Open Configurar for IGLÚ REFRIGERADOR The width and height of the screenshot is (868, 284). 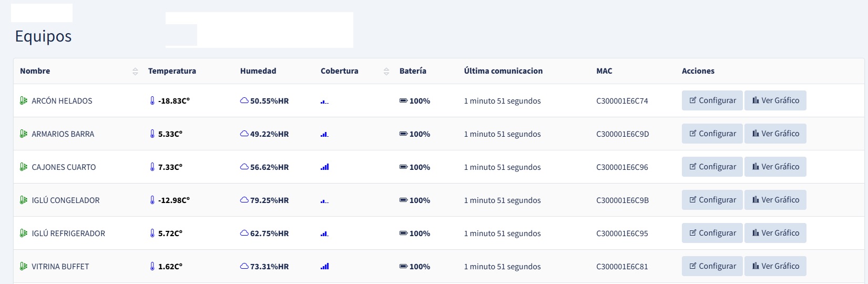[712, 233]
